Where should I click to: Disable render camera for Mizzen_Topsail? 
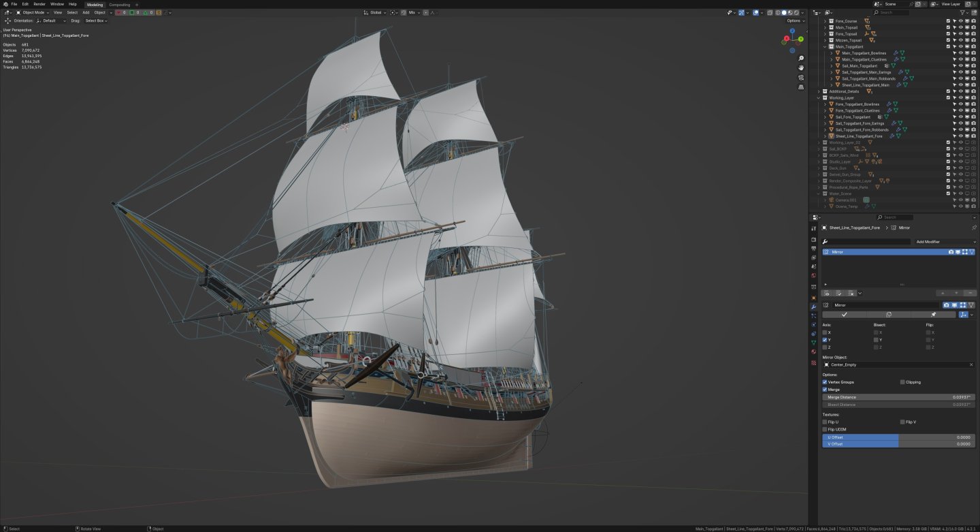[974, 40]
